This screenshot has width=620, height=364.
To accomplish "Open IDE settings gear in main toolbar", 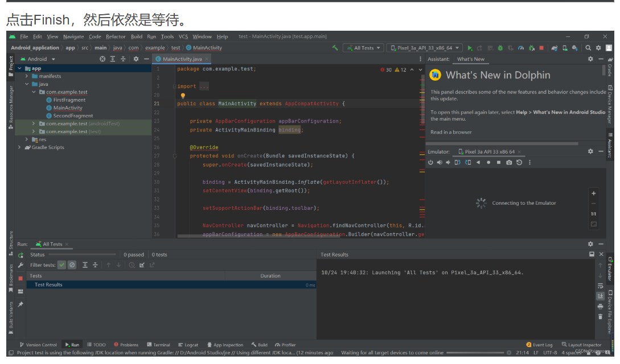I will 598,48.
